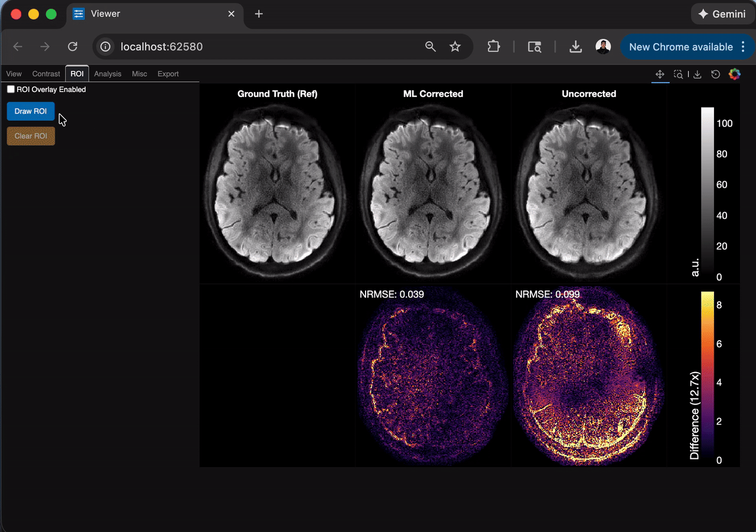Screen dimensions: 756x532
Task: Open the colorful Bokeh logo link
Action: pos(734,74)
